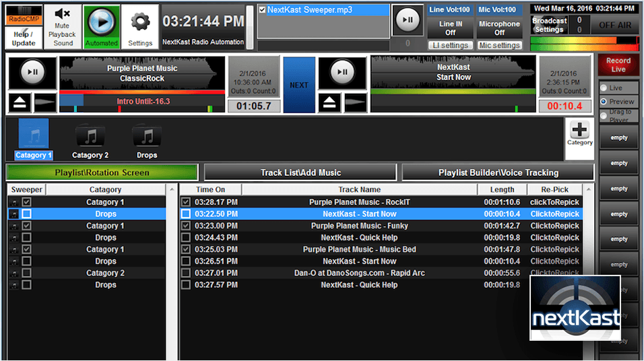The image size is (644, 361).
Task: Click the Mute Playback Sound icon
Action: [x=63, y=26]
